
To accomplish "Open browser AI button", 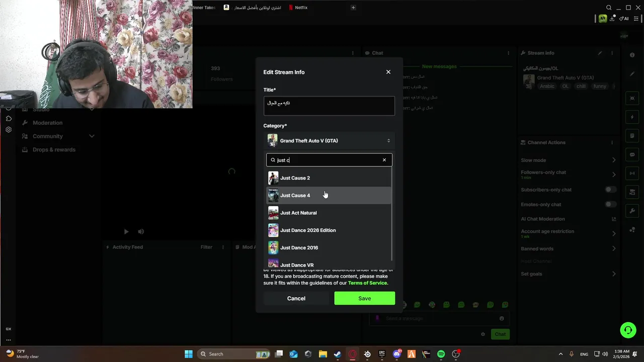I will click(624, 19).
